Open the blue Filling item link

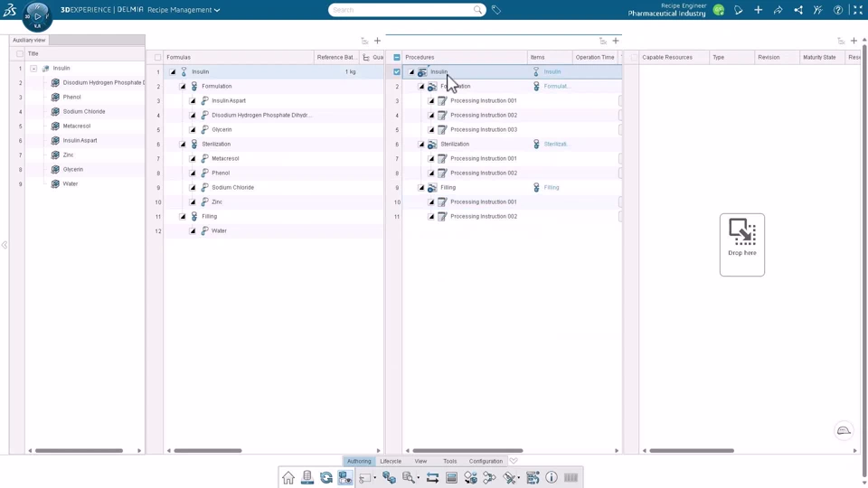[552, 188]
